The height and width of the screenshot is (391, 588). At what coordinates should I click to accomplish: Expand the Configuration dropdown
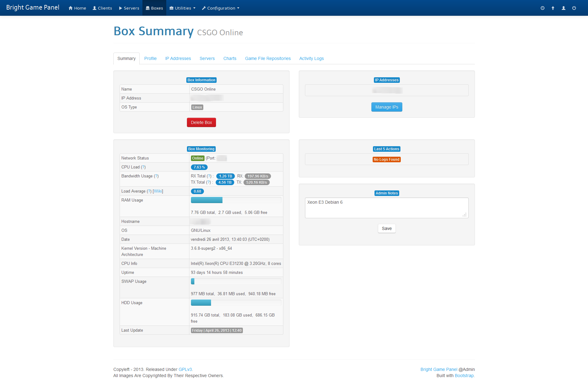(x=220, y=8)
